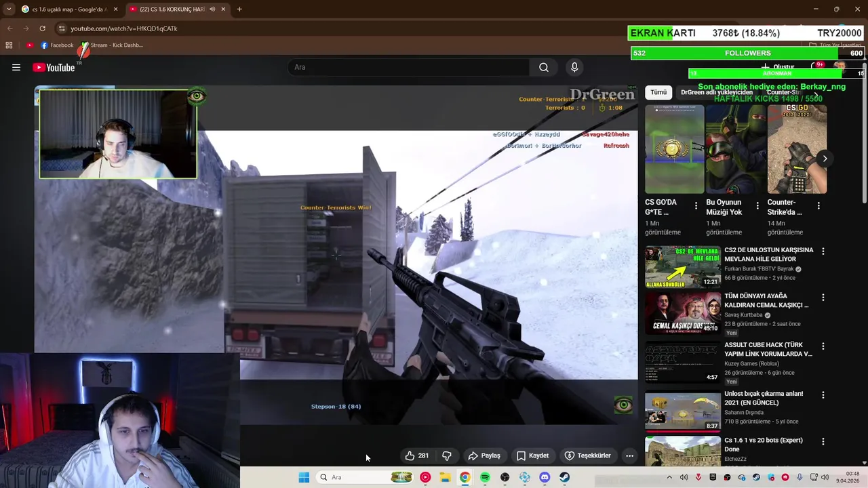868x488 pixels.
Task: Open the YouTube guide hamburger menu
Action: [x=16, y=67]
